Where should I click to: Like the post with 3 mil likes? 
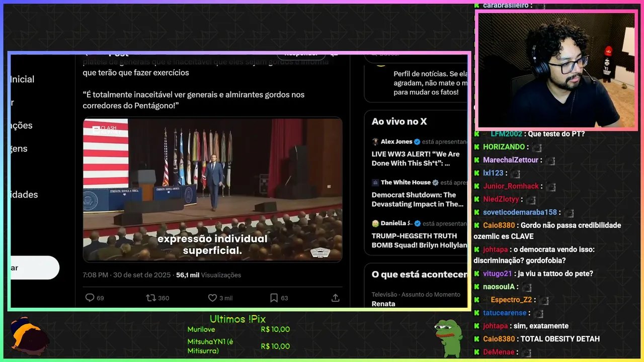coord(213,298)
